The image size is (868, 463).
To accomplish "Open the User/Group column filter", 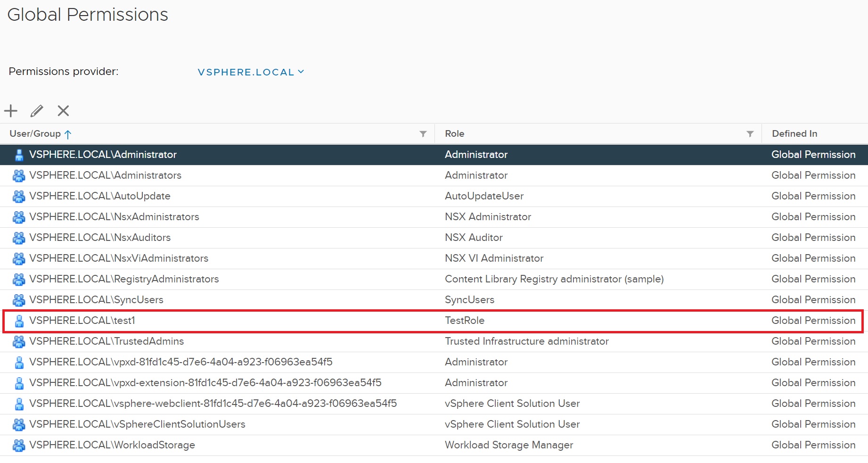I will (423, 134).
